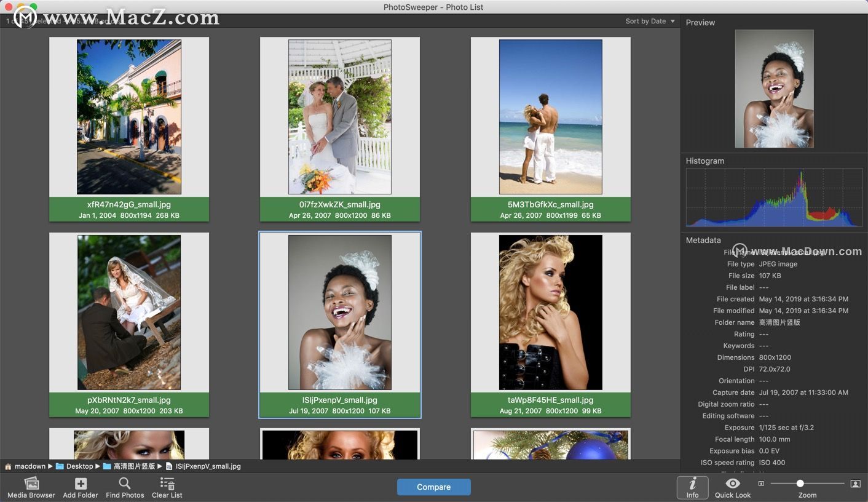Click the ISIjPxenpV_small.jpg caption under the selected photo
Screen dimensions: 868x502
(340, 400)
